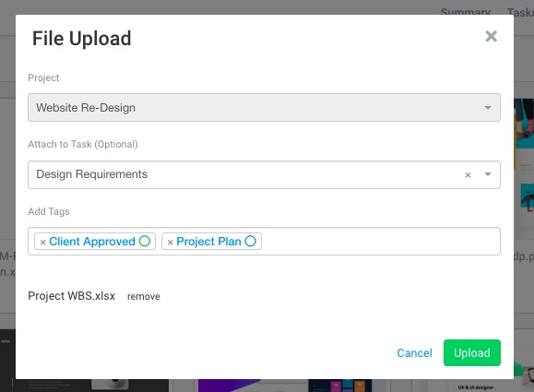Expand the Project dropdown arrow
Image resolution: width=534 pixels, height=392 pixels.
(x=488, y=108)
